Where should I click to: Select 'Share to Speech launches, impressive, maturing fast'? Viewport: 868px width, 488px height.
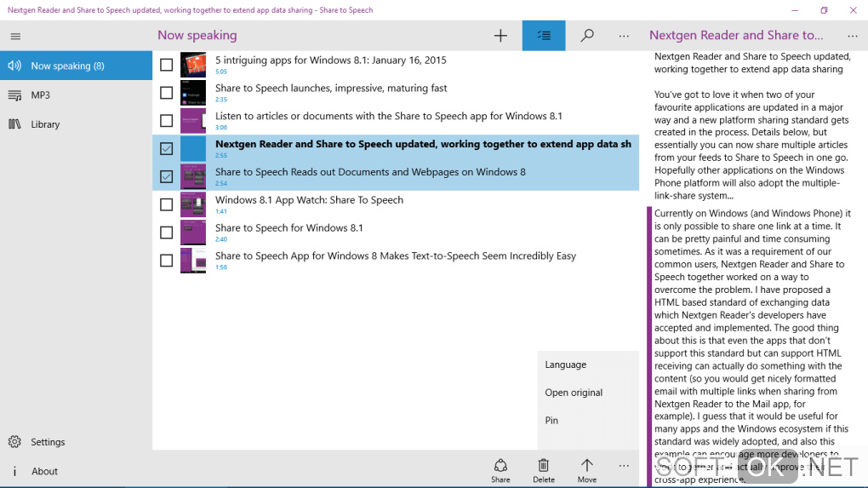click(x=331, y=88)
